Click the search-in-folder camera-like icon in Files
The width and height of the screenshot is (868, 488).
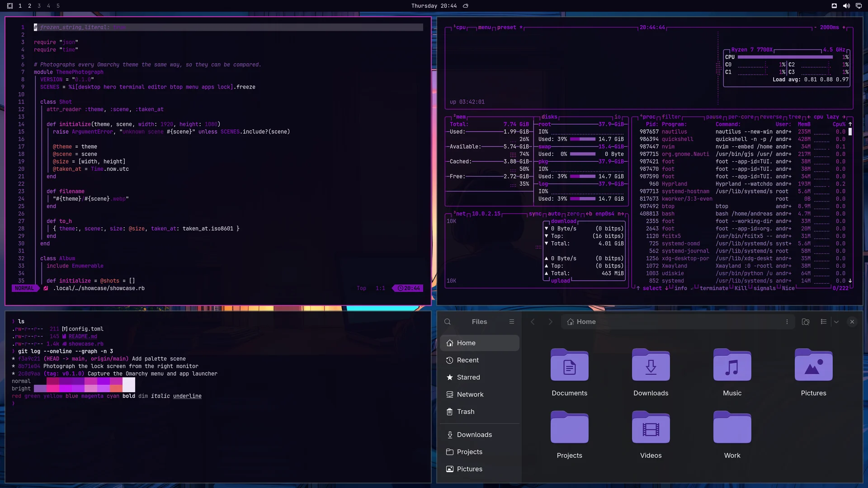[806, 322]
